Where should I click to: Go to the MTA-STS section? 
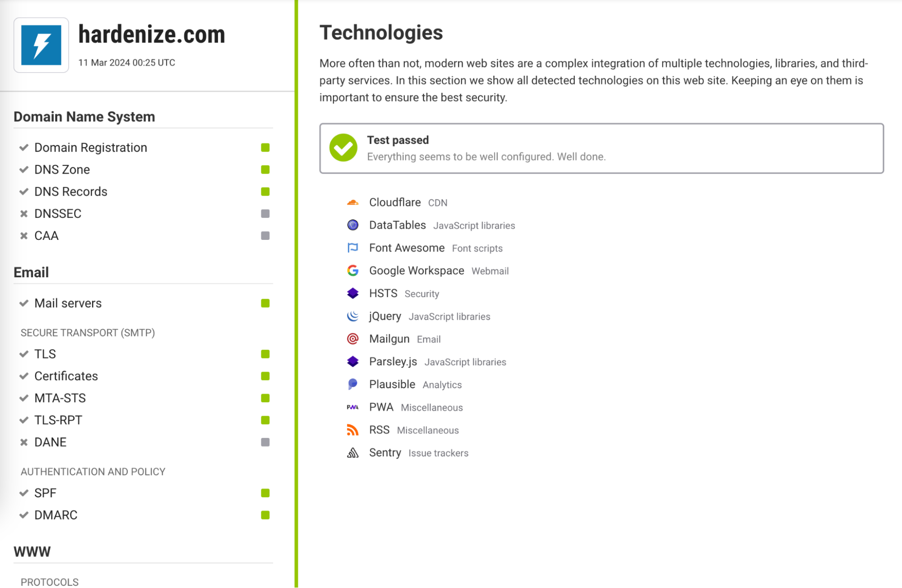60,398
